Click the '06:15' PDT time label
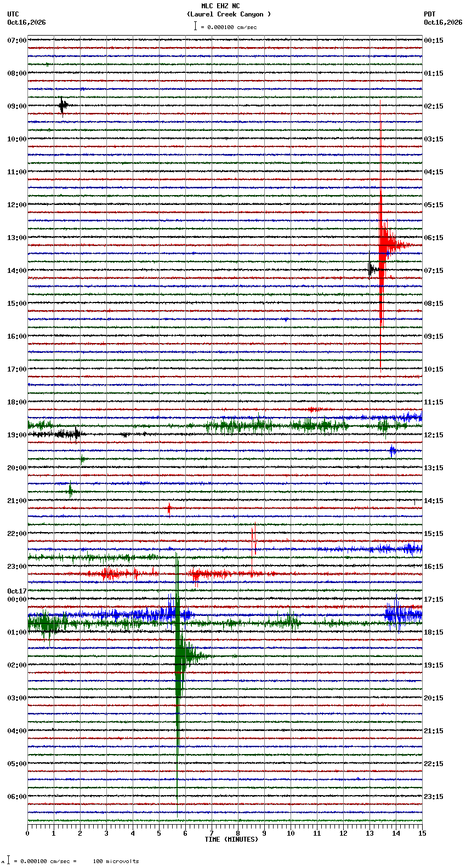Screen dimensions: 466x868 click(x=434, y=238)
